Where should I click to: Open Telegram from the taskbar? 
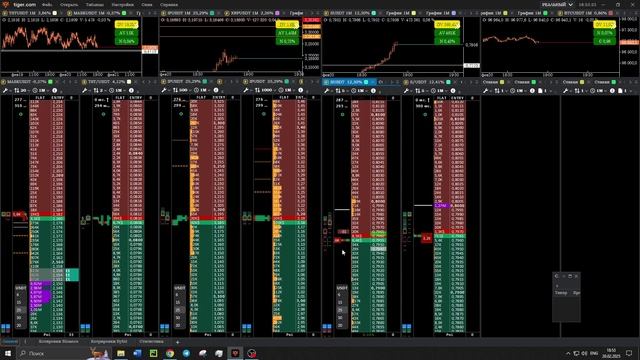point(186,353)
